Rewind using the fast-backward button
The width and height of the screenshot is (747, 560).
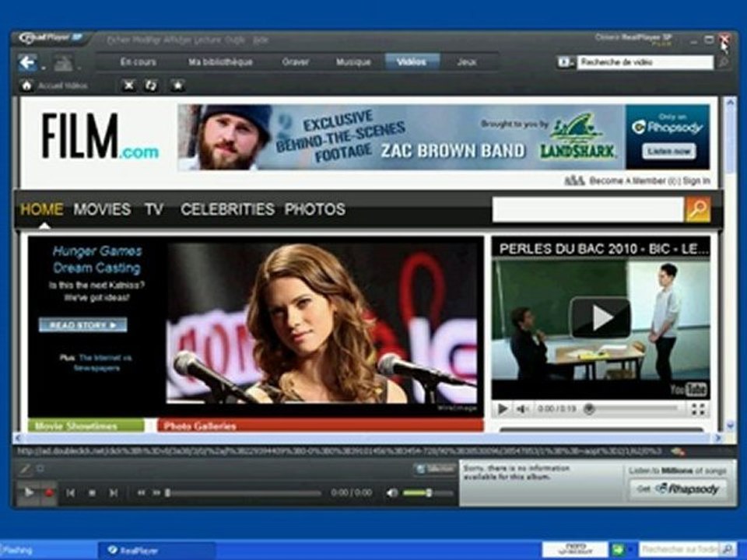tap(141, 493)
